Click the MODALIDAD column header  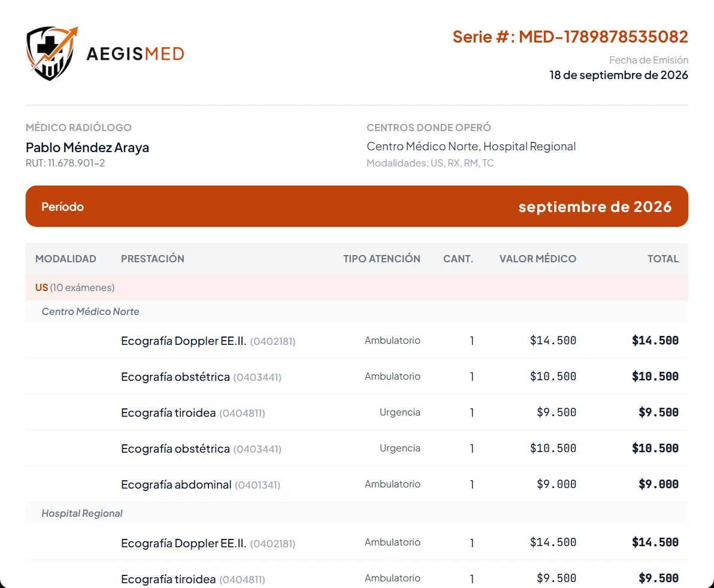(x=65, y=259)
